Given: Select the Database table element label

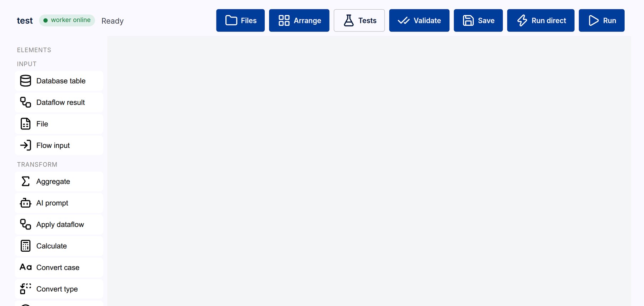Looking at the screenshot, I should pyautogui.click(x=61, y=81).
